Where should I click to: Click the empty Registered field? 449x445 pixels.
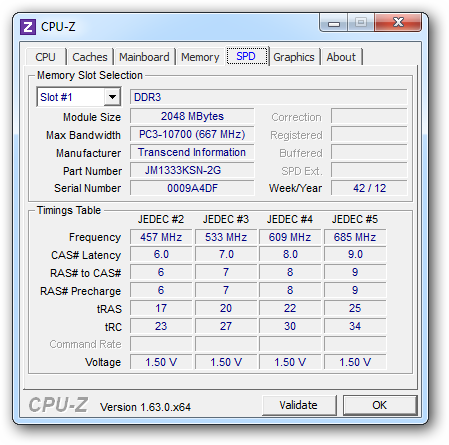pos(369,134)
